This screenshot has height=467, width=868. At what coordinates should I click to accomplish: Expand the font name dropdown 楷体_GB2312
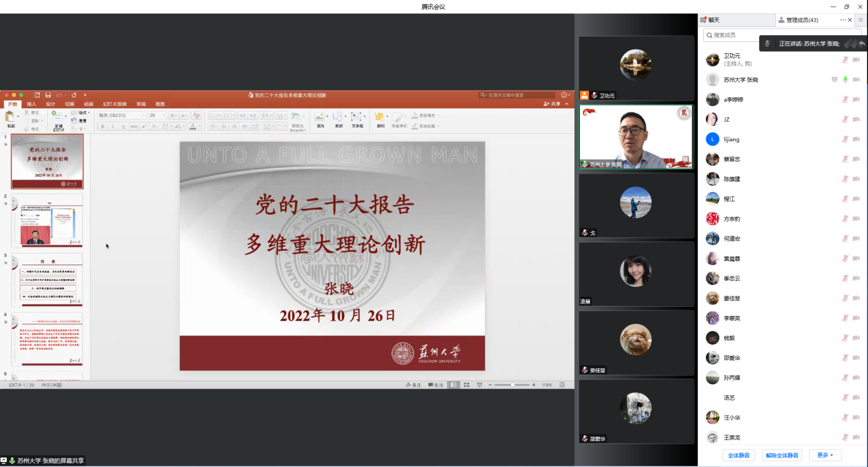[143, 115]
